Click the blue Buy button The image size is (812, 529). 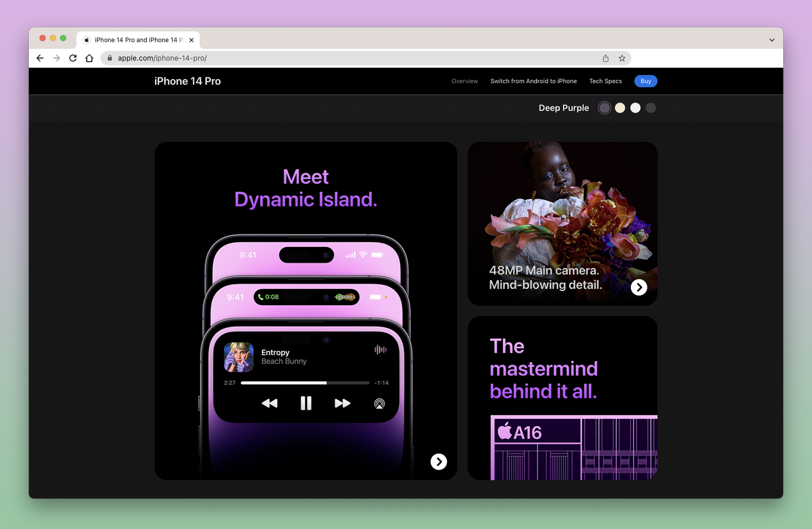point(645,81)
